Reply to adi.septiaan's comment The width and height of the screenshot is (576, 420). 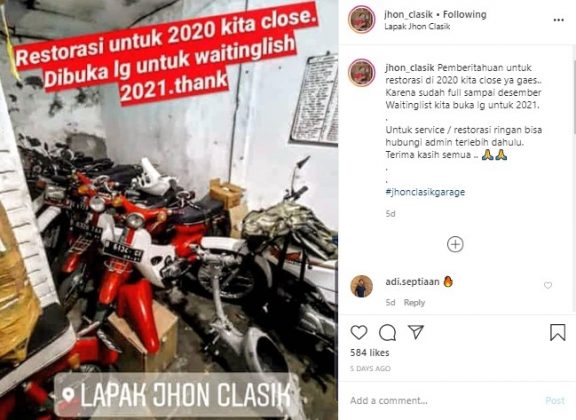coord(414,302)
